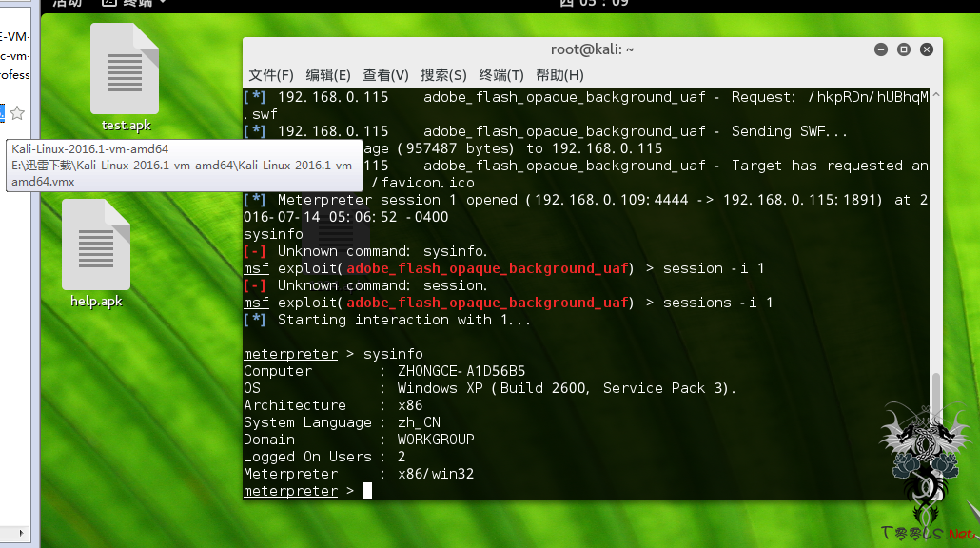Open the 终端(T) menu in the terminal
This screenshot has height=548, width=980.
click(501, 75)
